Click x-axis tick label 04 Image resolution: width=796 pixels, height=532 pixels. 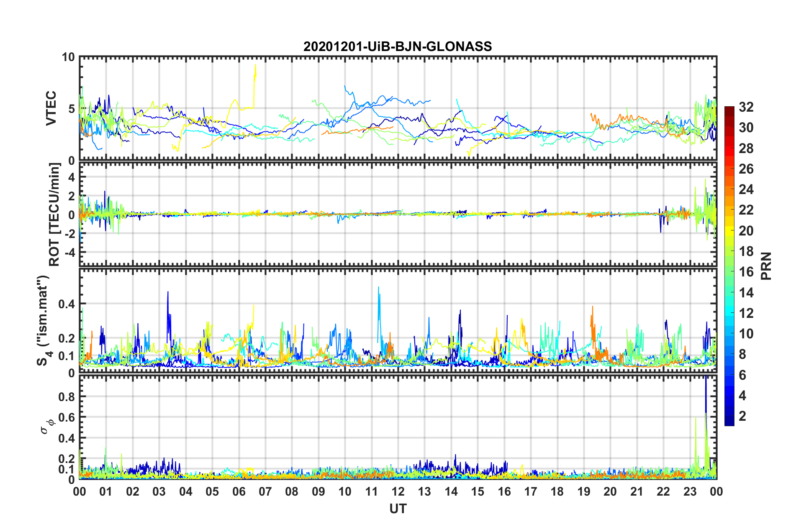click(186, 491)
